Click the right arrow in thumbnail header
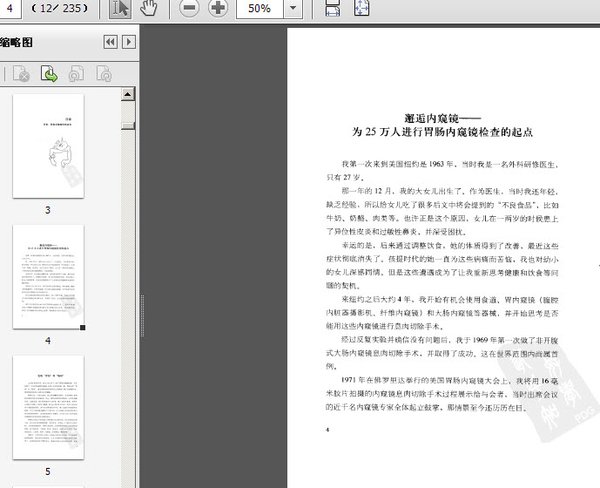 [x=129, y=42]
